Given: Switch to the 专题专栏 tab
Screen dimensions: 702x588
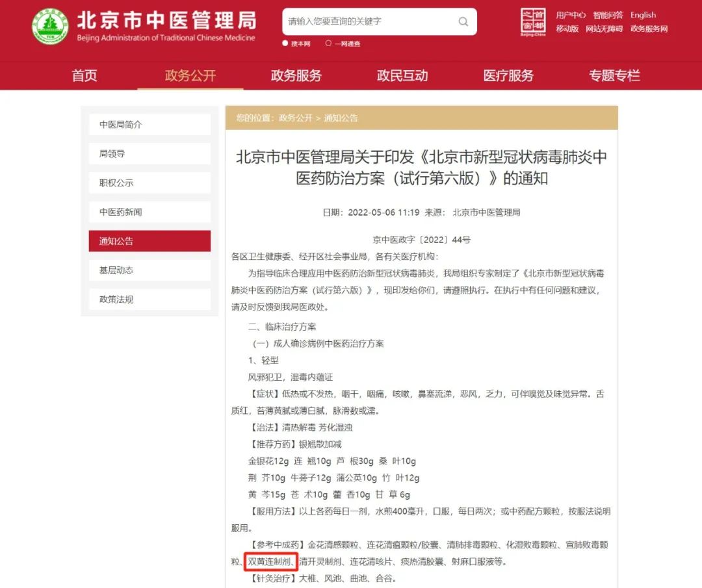Looking at the screenshot, I should tap(613, 76).
